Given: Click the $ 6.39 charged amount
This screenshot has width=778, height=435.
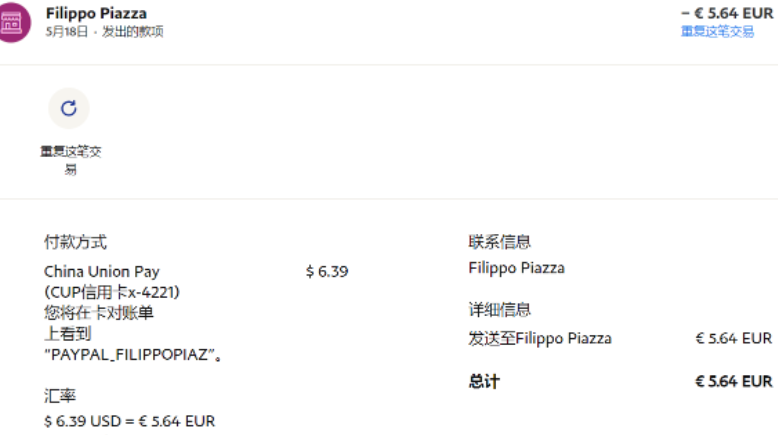Looking at the screenshot, I should [327, 271].
